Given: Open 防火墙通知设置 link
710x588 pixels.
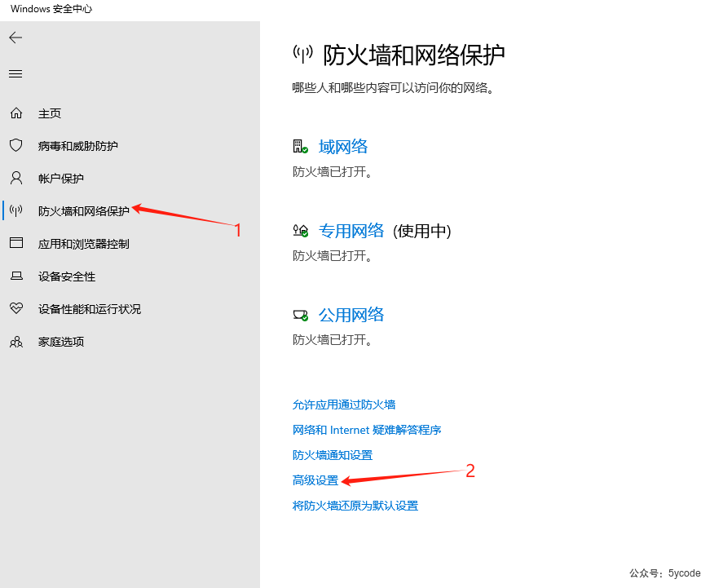Looking at the screenshot, I should tap(333, 455).
